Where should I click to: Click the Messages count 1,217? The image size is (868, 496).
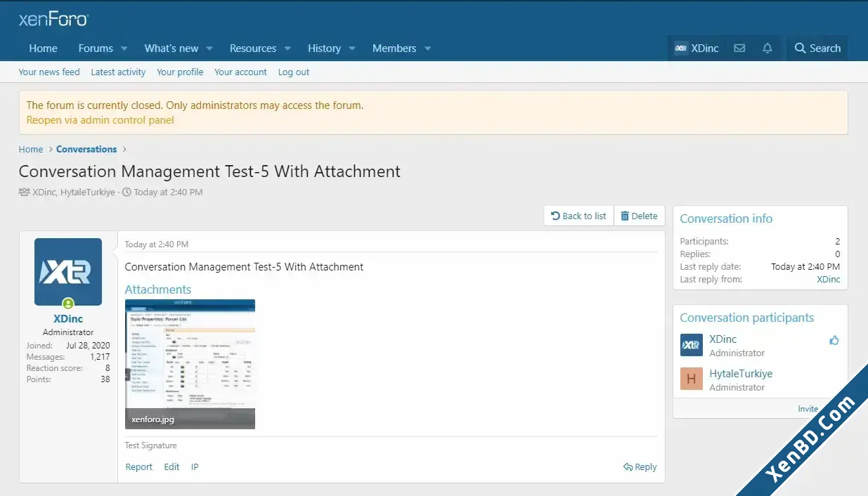(100, 357)
